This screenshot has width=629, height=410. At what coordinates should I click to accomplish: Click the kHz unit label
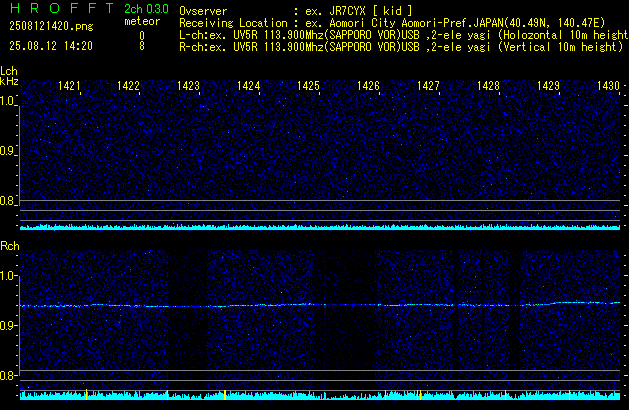coord(9,81)
